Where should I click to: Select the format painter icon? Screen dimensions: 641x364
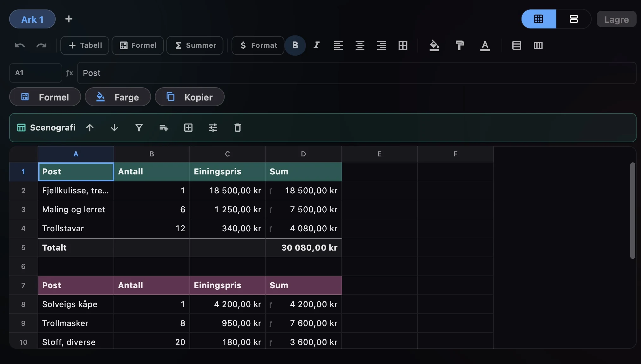tap(460, 45)
